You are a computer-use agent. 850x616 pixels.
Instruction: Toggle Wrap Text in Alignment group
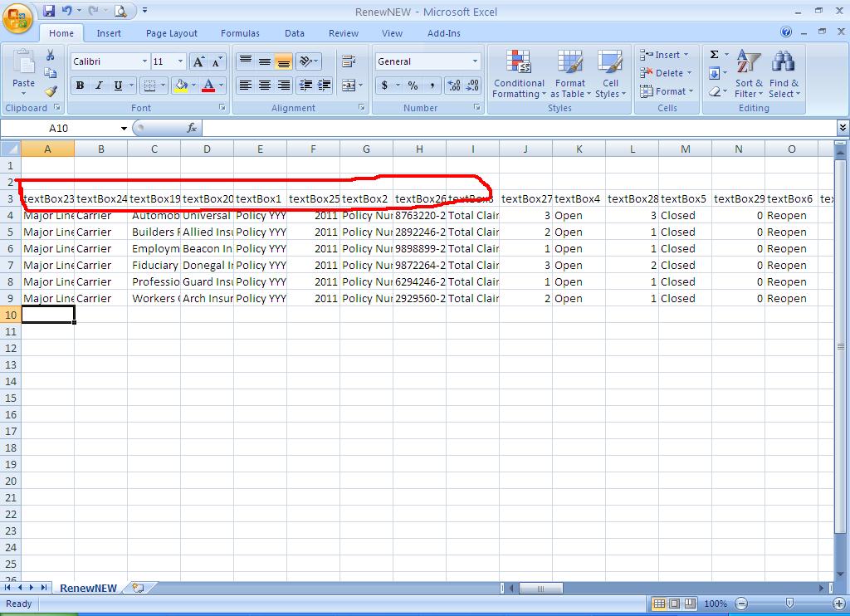pos(349,61)
